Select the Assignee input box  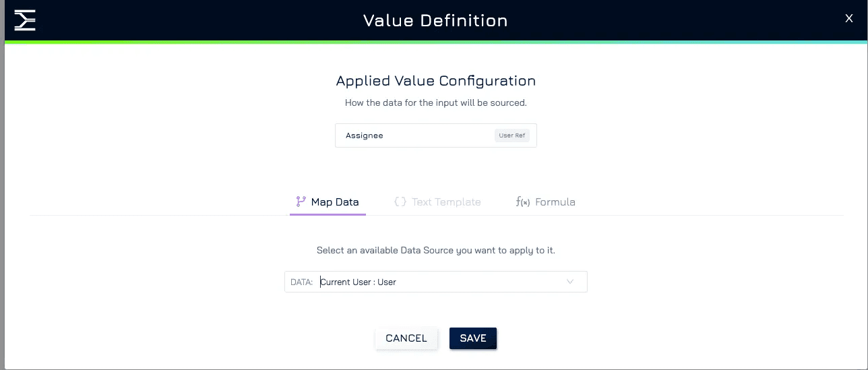436,135
